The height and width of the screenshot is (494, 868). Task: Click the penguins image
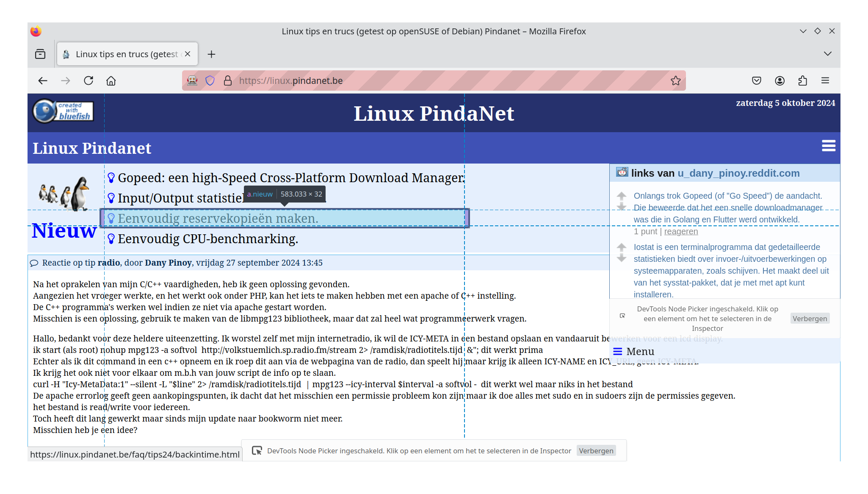(64, 193)
